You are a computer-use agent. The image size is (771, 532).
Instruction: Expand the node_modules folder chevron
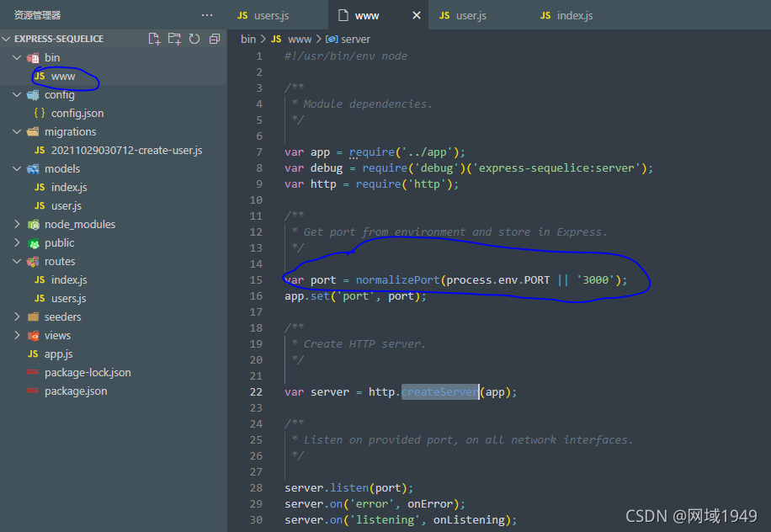point(17,224)
